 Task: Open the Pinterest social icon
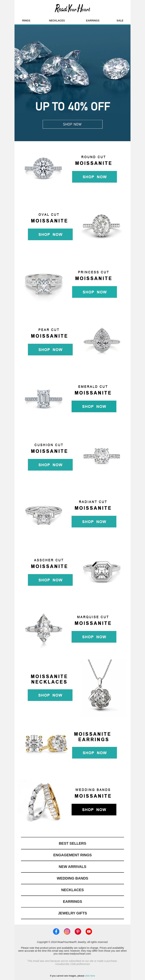pos(78,931)
